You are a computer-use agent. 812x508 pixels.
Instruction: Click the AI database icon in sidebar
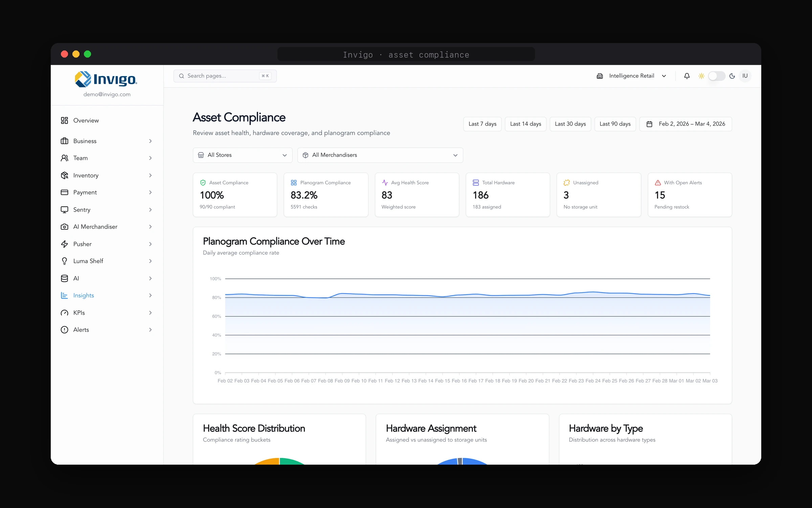pyautogui.click(x=64, y=278)
